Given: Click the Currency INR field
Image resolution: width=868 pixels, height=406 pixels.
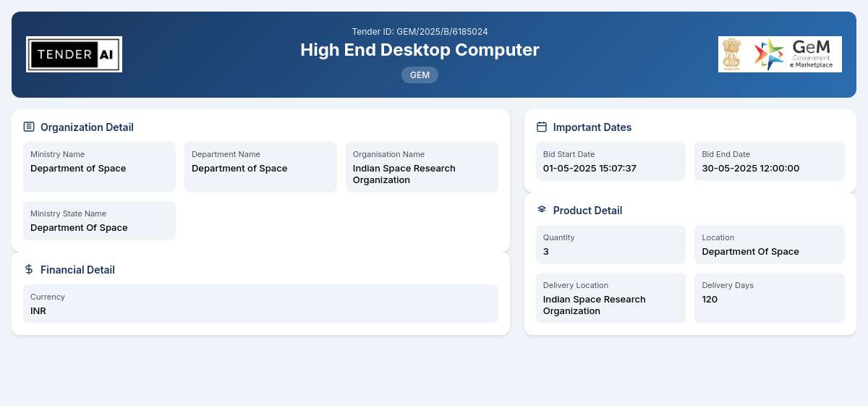Looking at the screenshot, I should coord(260,304).
